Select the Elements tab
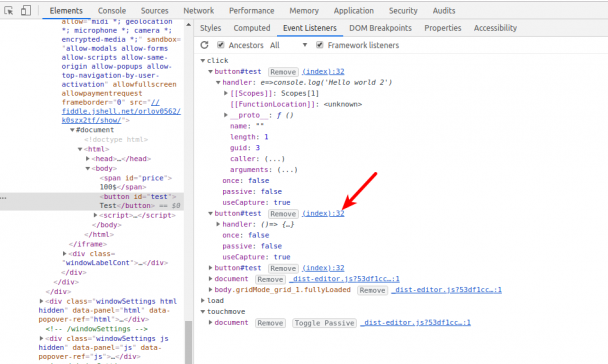The height and width of the screenshot is (364, 608). 66,11
